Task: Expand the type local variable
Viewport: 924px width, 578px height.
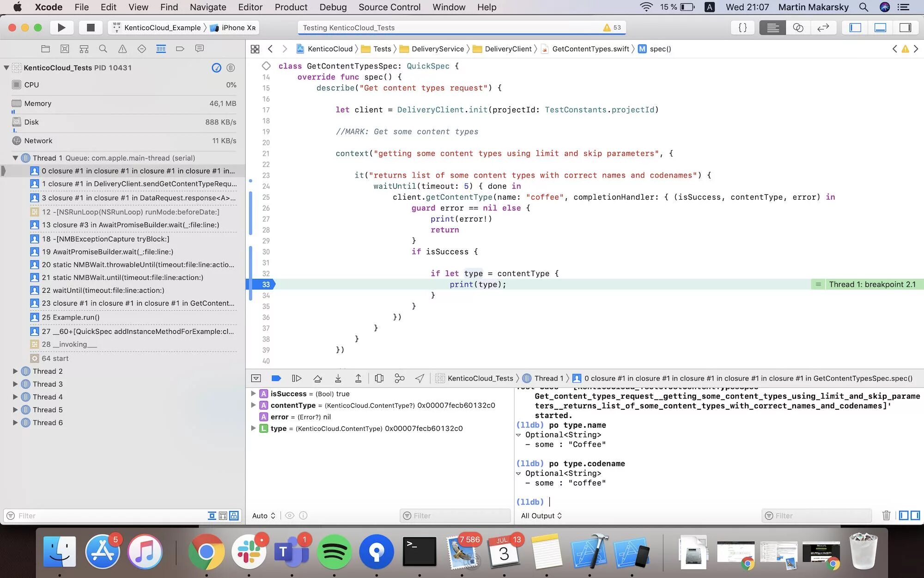Action: tap(253, 428)
